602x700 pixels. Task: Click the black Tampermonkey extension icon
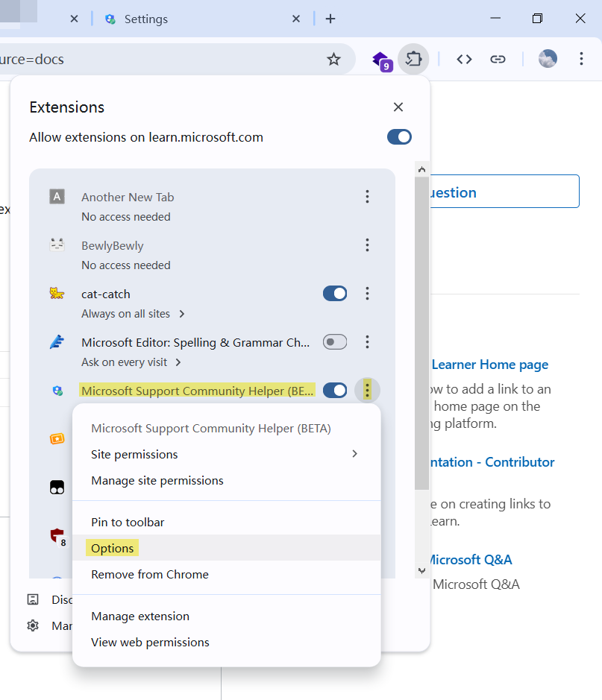point(57,487)
